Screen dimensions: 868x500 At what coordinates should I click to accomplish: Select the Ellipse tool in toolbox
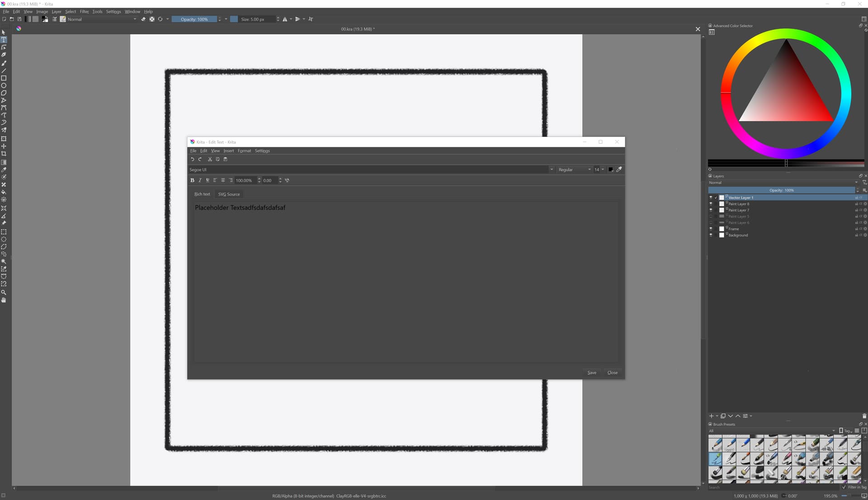tap(4, 85)
